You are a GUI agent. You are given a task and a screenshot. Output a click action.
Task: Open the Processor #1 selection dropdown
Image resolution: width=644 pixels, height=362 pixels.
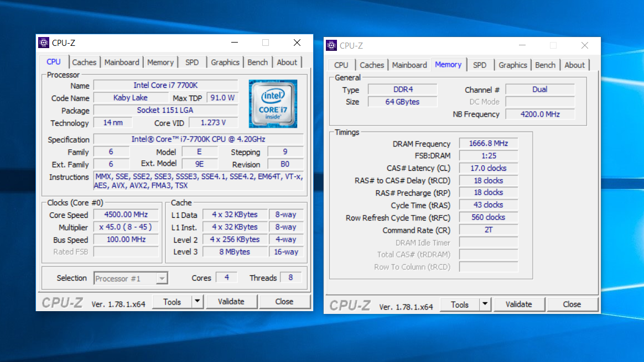pyautogui.click(x=131, y=279)
